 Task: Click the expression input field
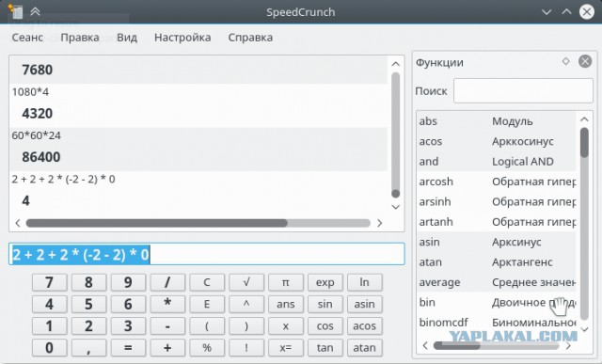(207, 254)
